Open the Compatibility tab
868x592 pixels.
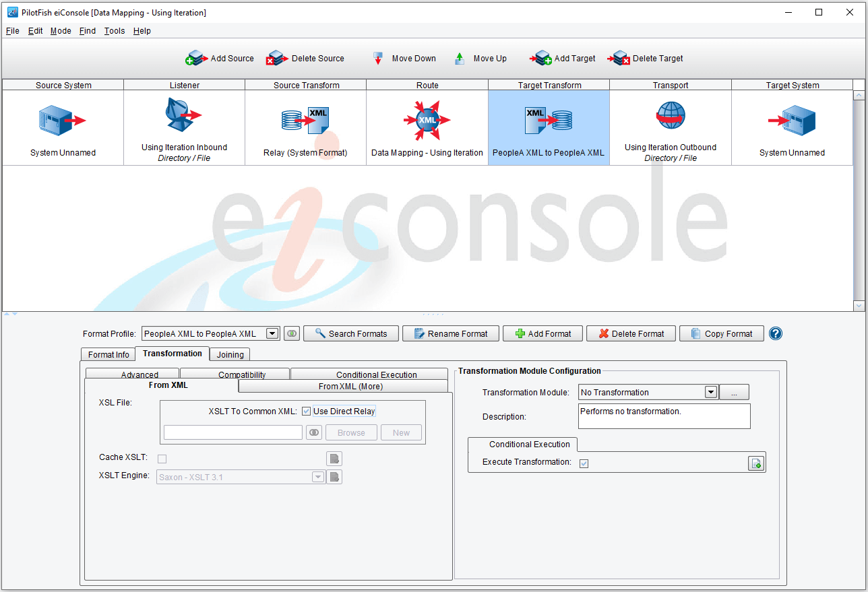coord(235,374)
